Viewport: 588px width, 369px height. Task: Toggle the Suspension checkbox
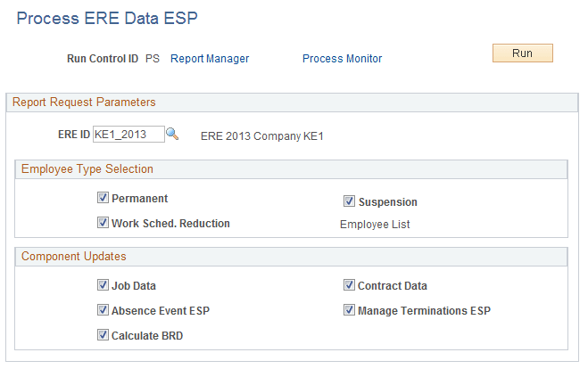tap(350, 201)
